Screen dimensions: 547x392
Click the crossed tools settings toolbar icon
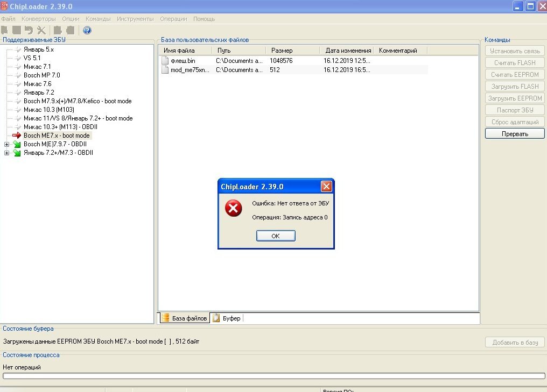pyautogui.click(x=41, y=30)
